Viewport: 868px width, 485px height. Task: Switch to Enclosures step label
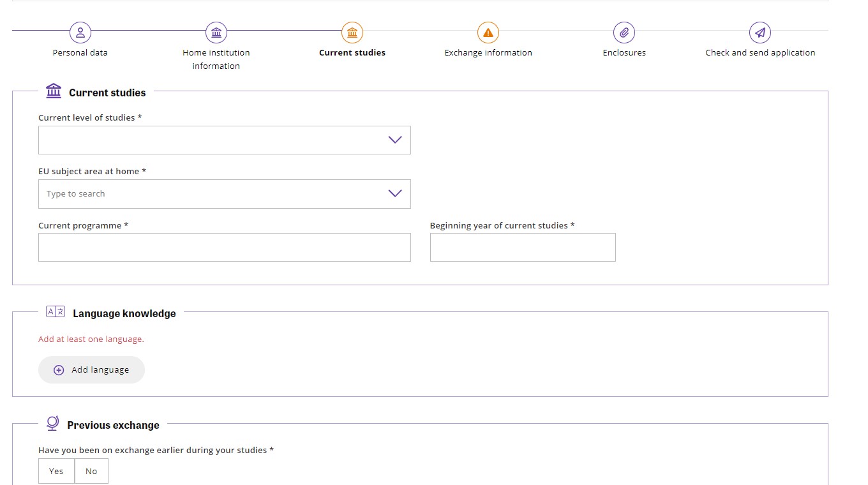pos(624,52)
